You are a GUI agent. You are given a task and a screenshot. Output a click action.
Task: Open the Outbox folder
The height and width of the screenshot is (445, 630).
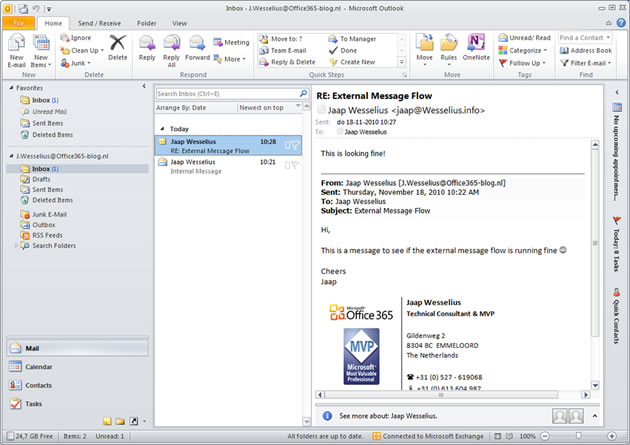coord(44,225)
